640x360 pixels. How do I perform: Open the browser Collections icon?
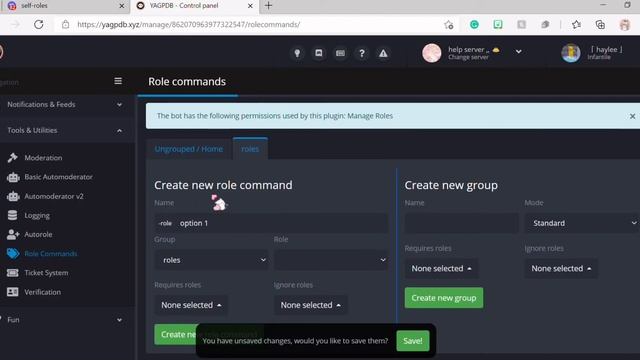pos(600,24)
